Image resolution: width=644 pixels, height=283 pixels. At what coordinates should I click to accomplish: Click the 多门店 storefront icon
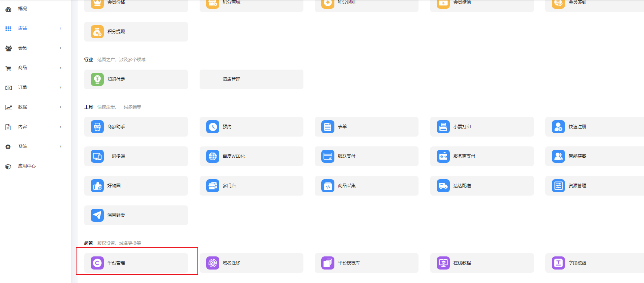(213, 186)
